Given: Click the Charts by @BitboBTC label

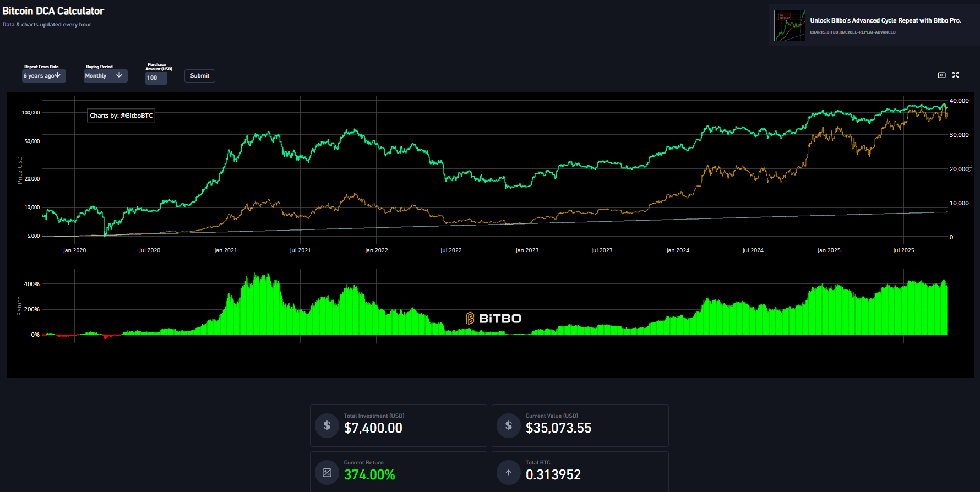Looking at the screenshot, I should (x=121, y=116).
